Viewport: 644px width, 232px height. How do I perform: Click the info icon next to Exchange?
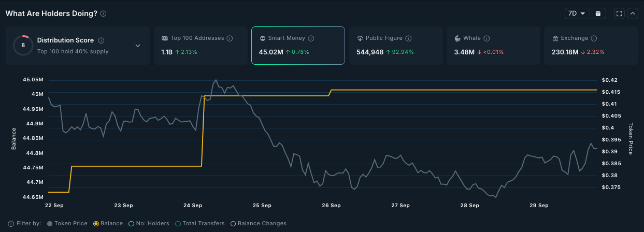coord(594,38)
